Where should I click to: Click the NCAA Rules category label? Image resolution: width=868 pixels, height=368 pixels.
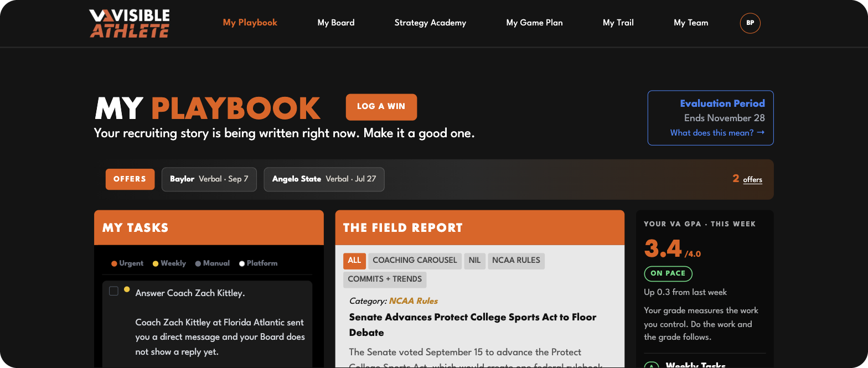tap(414, 301)
